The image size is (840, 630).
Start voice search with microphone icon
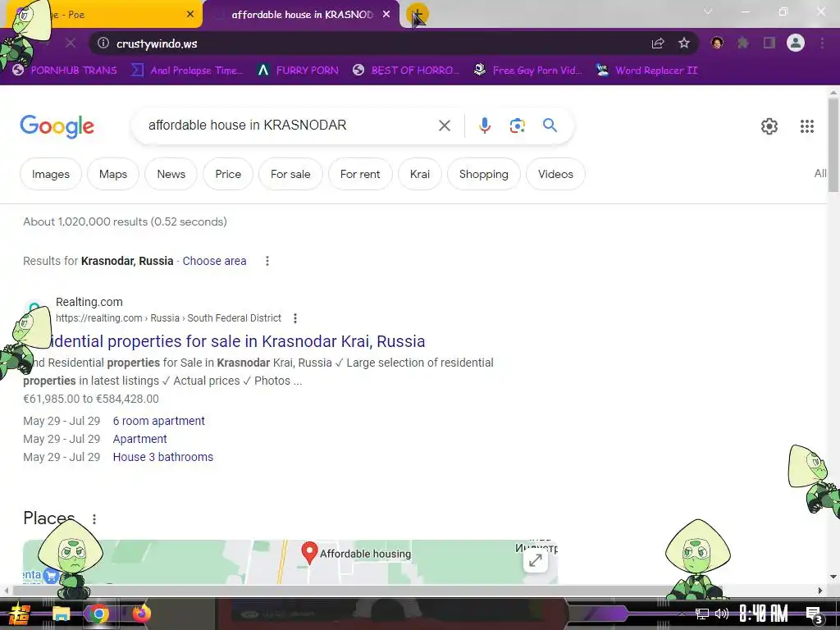484,126
